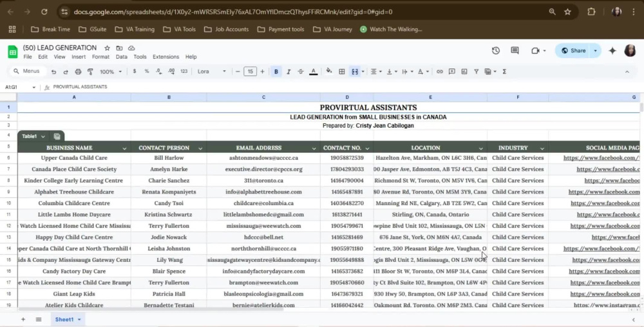The image size is (644, 327).
Task: Toggle italic formatting
Action: (289, 72)
